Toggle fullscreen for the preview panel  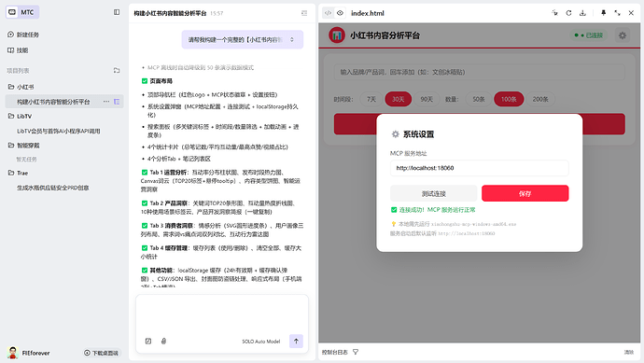pyautogui.click(x=617, y=13)
